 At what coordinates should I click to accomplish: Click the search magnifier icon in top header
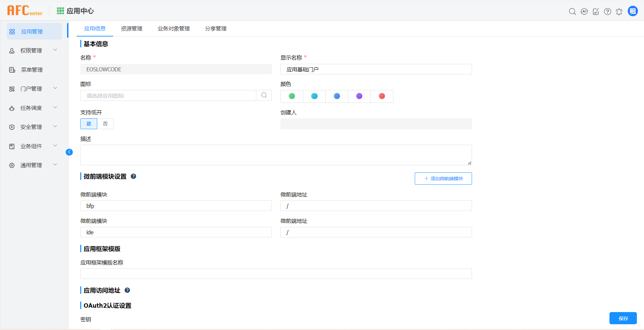572,11
